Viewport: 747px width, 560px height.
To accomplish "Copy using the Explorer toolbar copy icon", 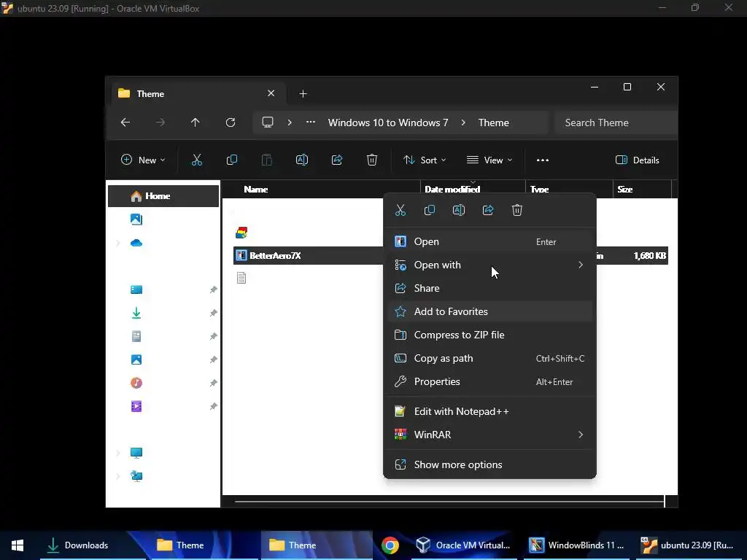I will pos(232,160).
